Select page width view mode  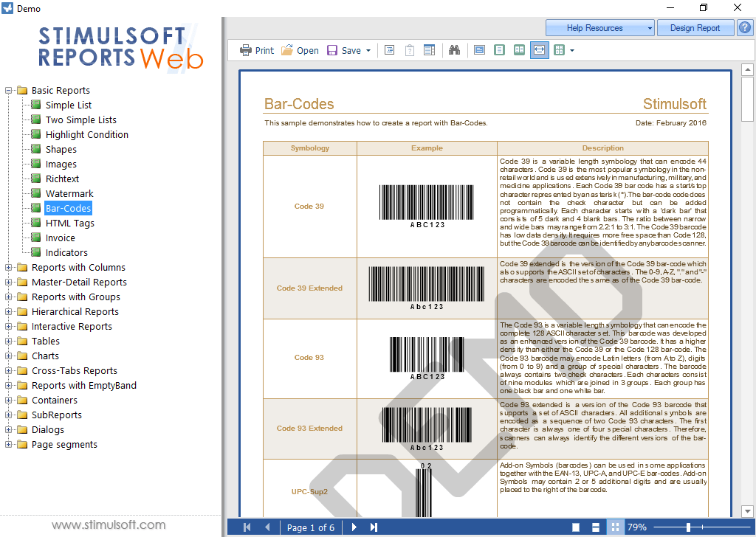tap(539, 50)
